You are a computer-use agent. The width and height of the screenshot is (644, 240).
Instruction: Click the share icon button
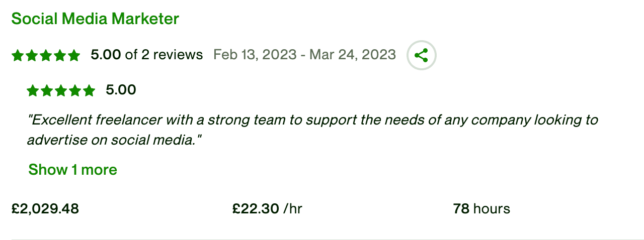tap(421, 55)
